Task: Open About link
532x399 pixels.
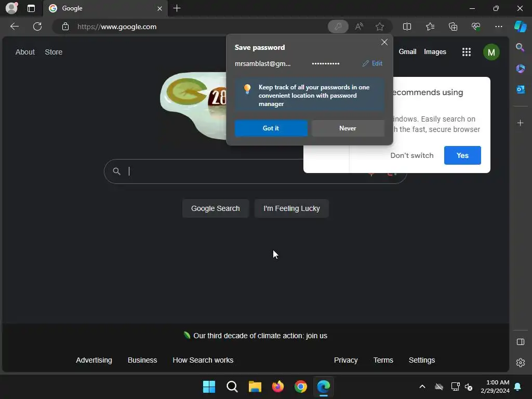Action: click(25, 52)
